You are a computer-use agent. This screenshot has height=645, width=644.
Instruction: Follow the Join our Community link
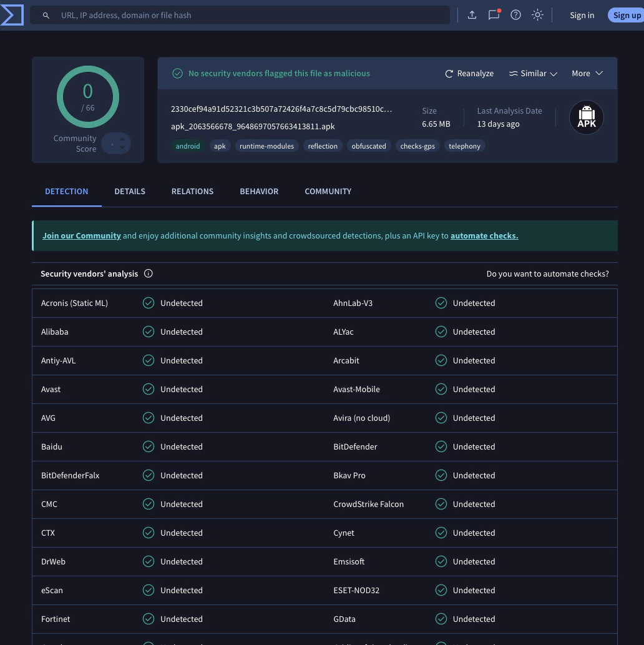pyautogui.click(x=81, y=235)
